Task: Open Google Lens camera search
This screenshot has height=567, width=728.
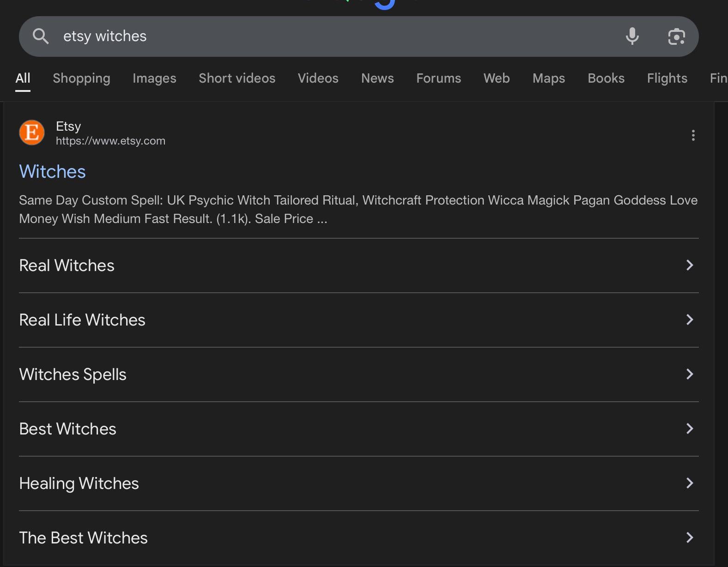Action: tap(676, 36)
